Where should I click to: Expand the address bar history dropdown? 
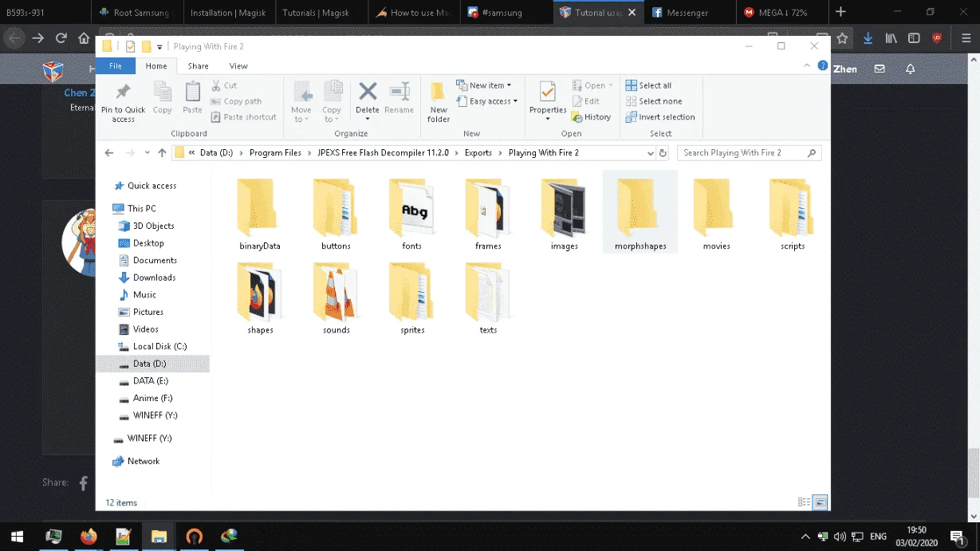click(x=651, y=152)
